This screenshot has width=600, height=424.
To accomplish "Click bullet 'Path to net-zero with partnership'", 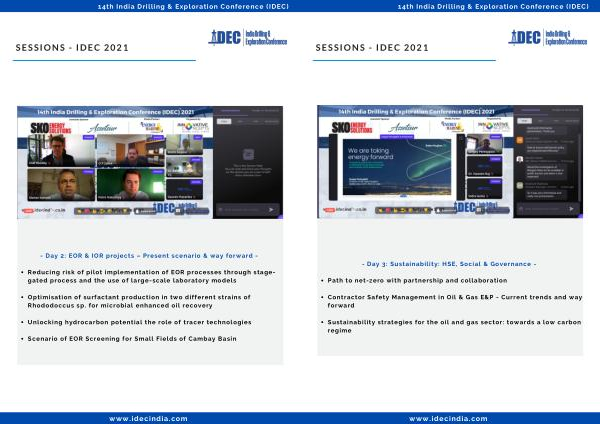I will (x=417, y=280).
